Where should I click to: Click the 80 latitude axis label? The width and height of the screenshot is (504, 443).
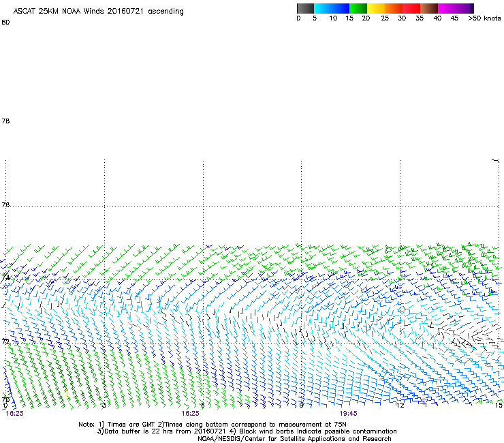click(5, 22)
